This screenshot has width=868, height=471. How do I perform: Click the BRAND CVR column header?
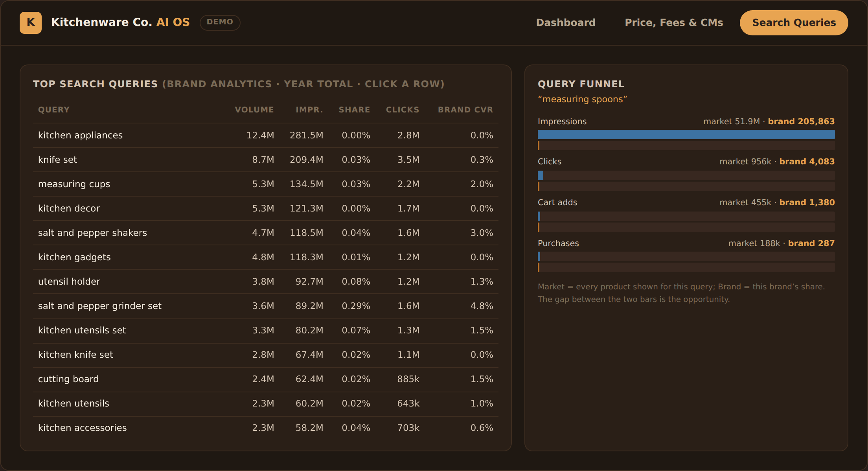click(465, 110)
